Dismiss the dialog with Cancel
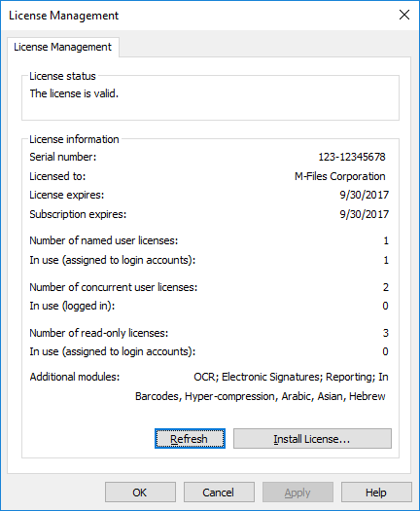Viewport: 420px width, 511px height. pos(219,493)
